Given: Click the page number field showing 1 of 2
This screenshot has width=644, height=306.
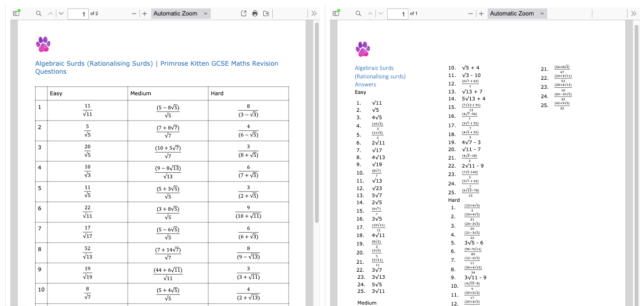Looking at the screenshot, I should [x=78, y=14].
